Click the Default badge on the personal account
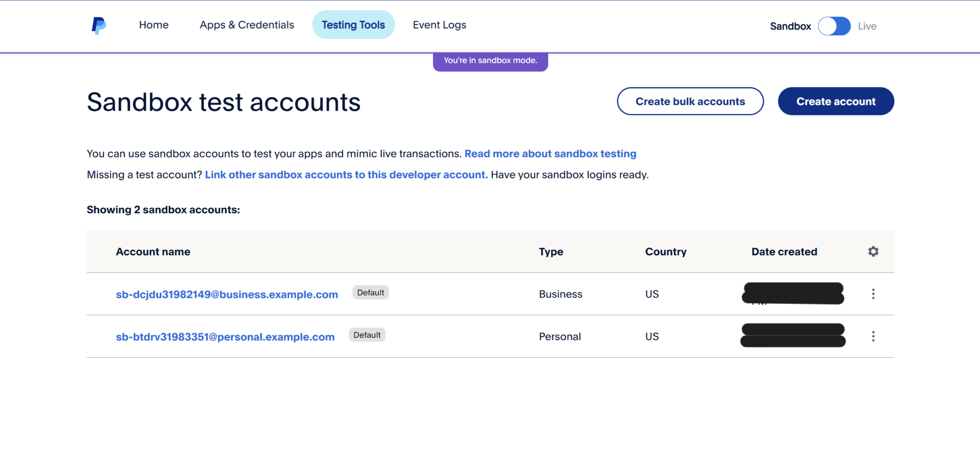This screenshot has width=980, height=453. [x=367, y=335]
